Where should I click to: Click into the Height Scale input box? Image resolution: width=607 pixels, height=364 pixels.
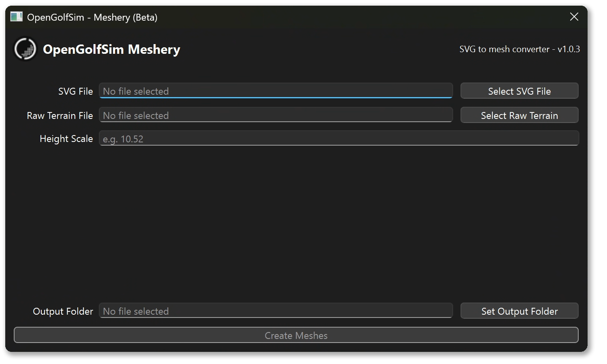coord(339,138)
